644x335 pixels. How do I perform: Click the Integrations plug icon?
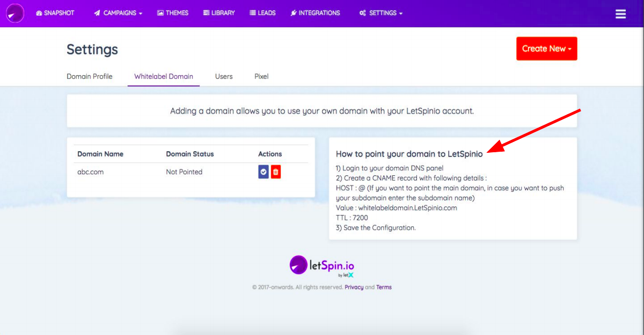[293, 13]
